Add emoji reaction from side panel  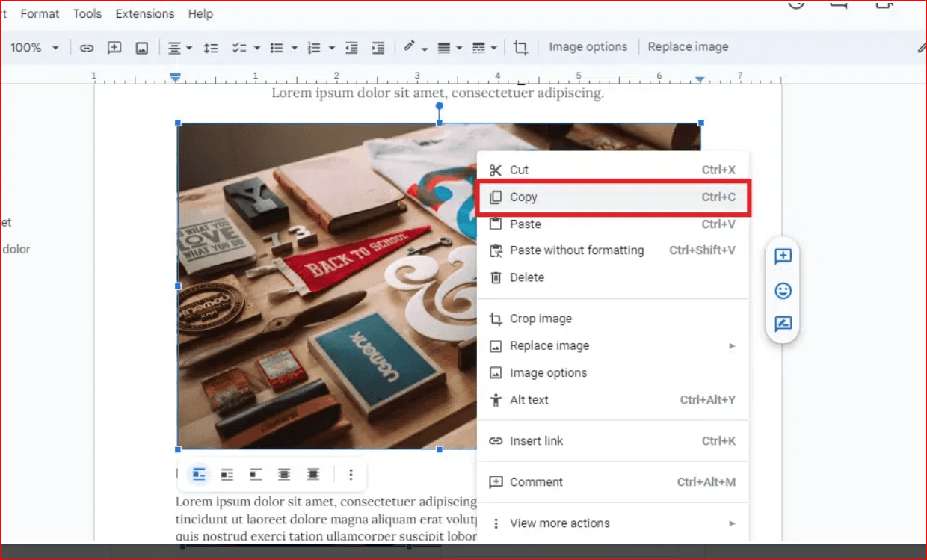[x=783, y=291]
